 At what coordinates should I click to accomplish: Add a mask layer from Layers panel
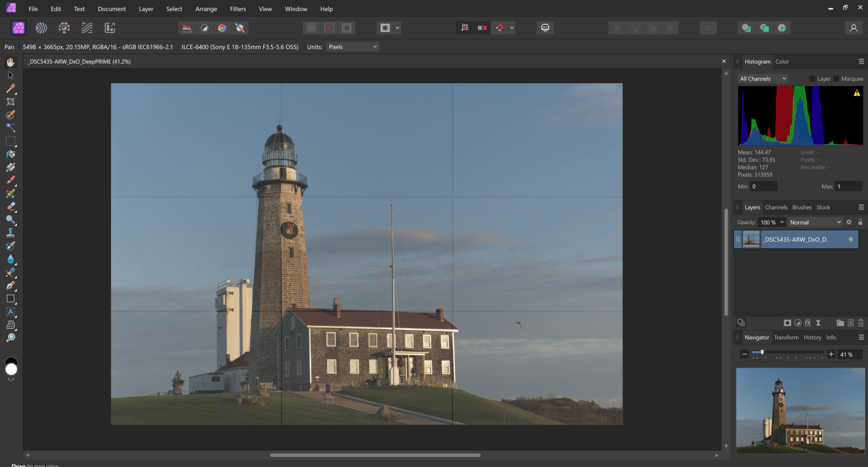788,323
